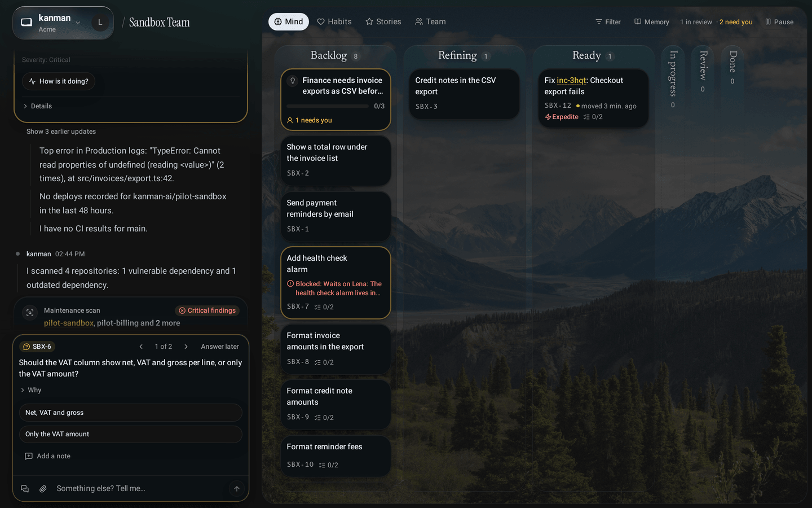This screenshot has height=508, width=812.
Task: Click the Backlog count badge 8
Action: pyautogui.click(x=355, y=56)
